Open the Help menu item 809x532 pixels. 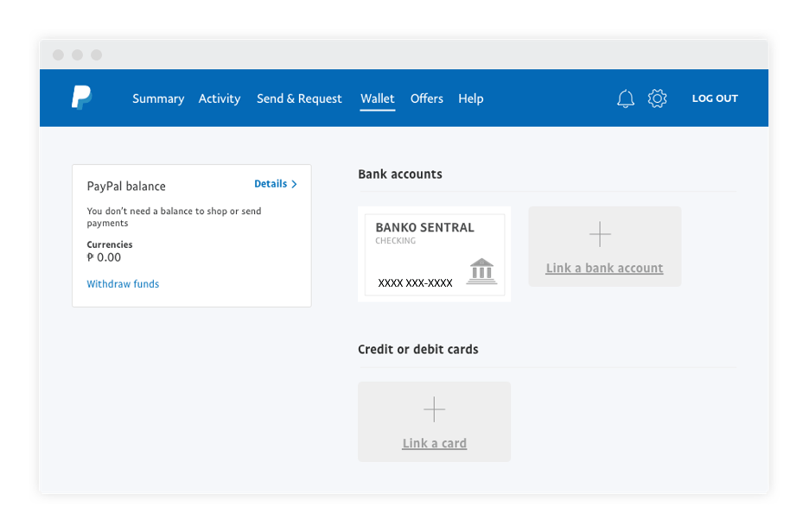tap(471, 98)
